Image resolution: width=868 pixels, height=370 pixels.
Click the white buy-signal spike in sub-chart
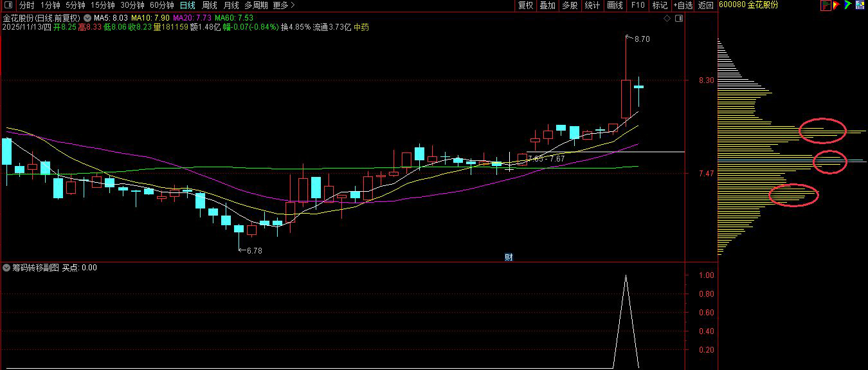click(626, 322)
